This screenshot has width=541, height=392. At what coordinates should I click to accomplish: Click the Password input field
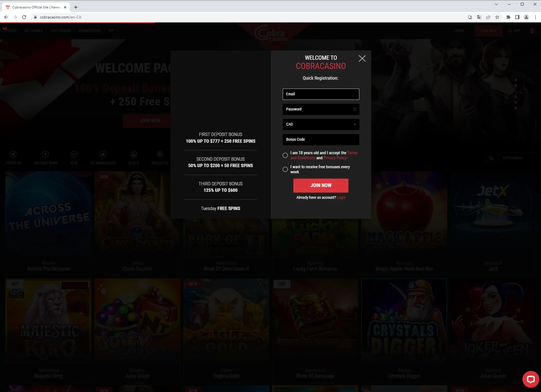coord(321,109)
